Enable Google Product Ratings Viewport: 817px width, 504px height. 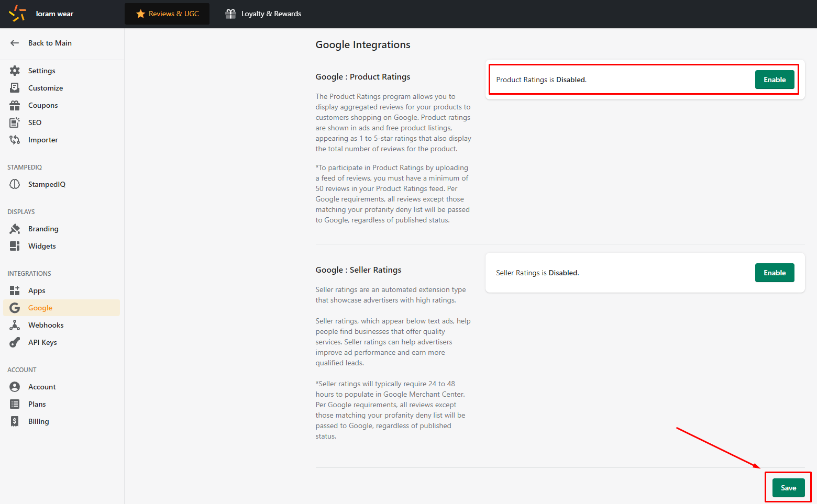click(774, 80)
